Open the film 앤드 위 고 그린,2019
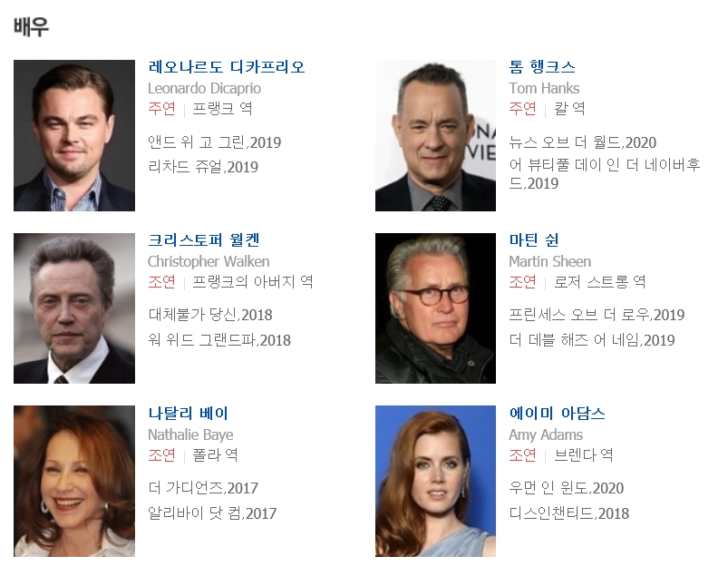The height and width of the screenshot is (576, 728). [215, 142]
